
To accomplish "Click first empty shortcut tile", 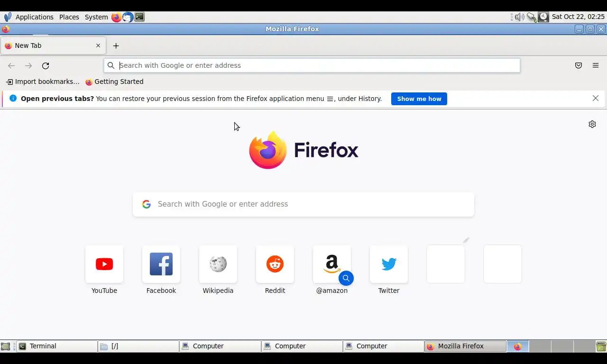I will [x=446, y=264].
